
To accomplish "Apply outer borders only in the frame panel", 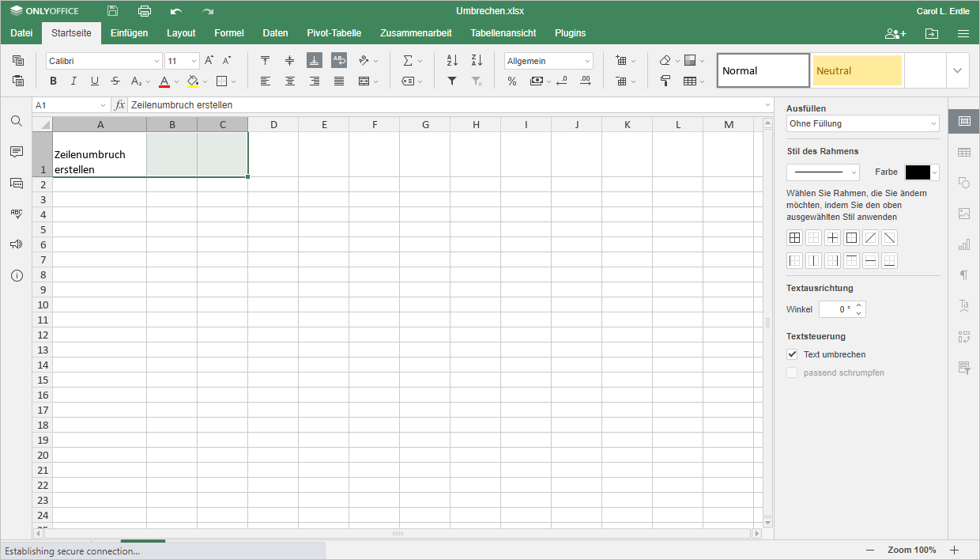I will 852,238.
